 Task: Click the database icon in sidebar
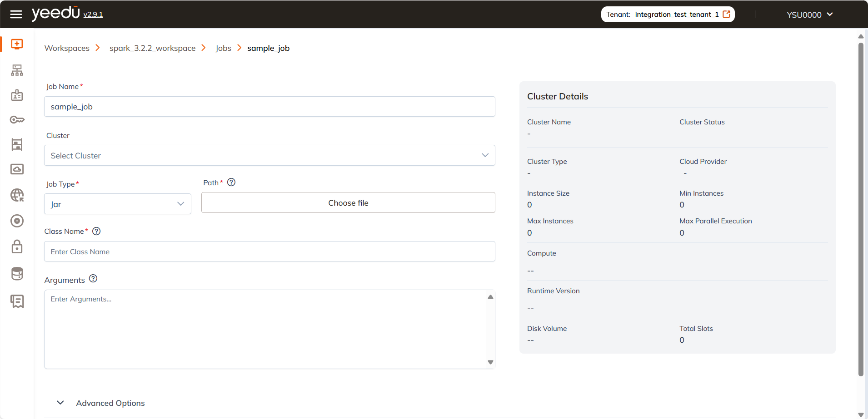16,273
